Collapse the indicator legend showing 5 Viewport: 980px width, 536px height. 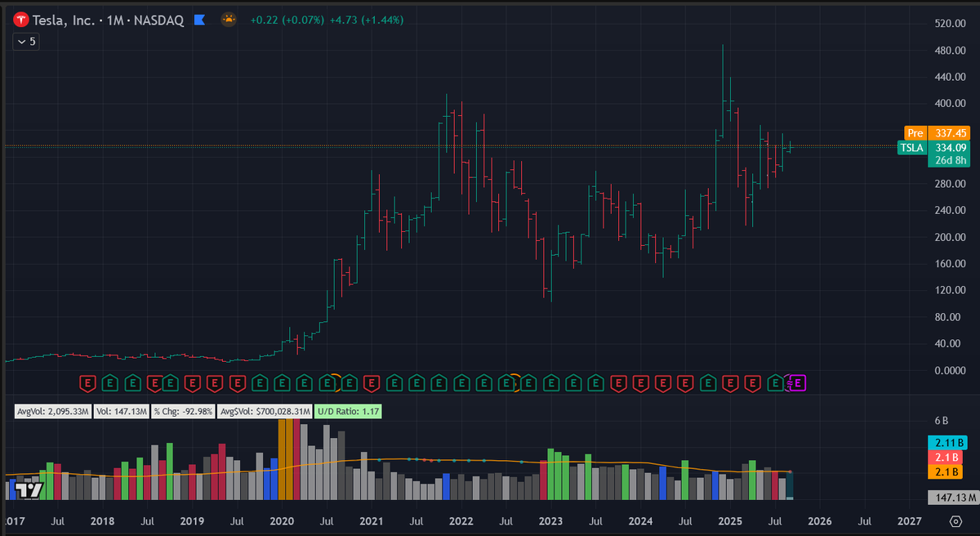point(27,41)
